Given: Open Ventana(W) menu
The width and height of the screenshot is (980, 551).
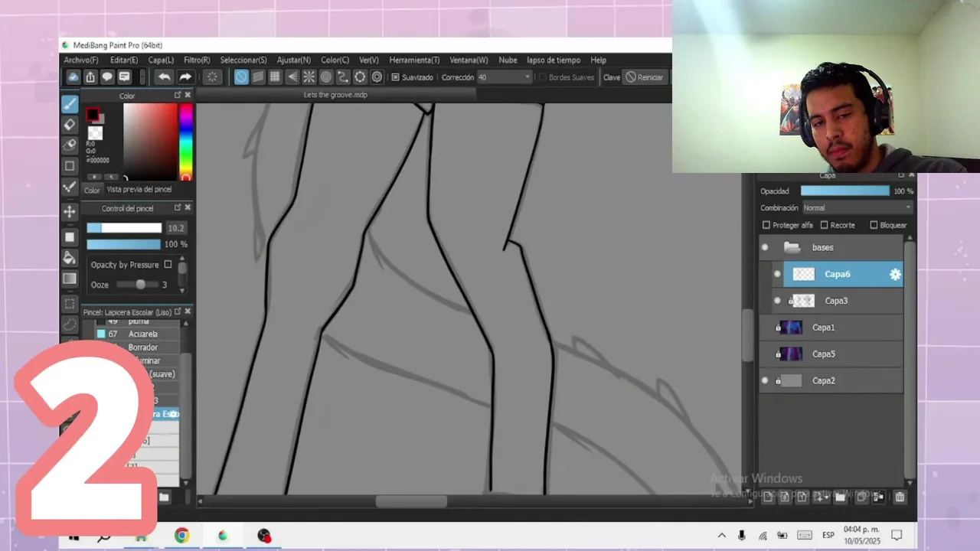Looking at the screenshot, I should [469, 60].
